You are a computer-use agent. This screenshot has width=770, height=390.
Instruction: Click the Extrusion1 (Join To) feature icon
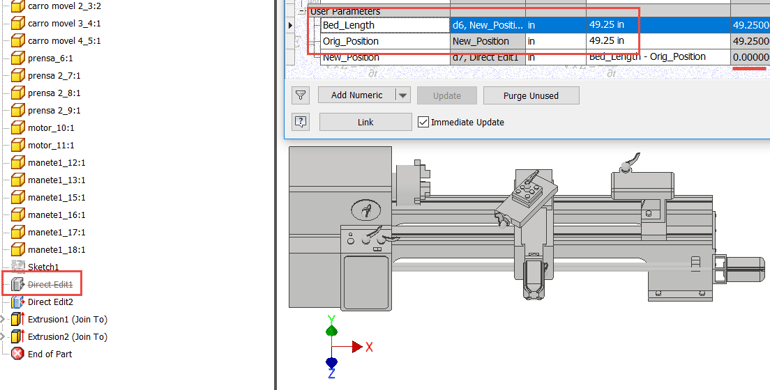[18, 319]
